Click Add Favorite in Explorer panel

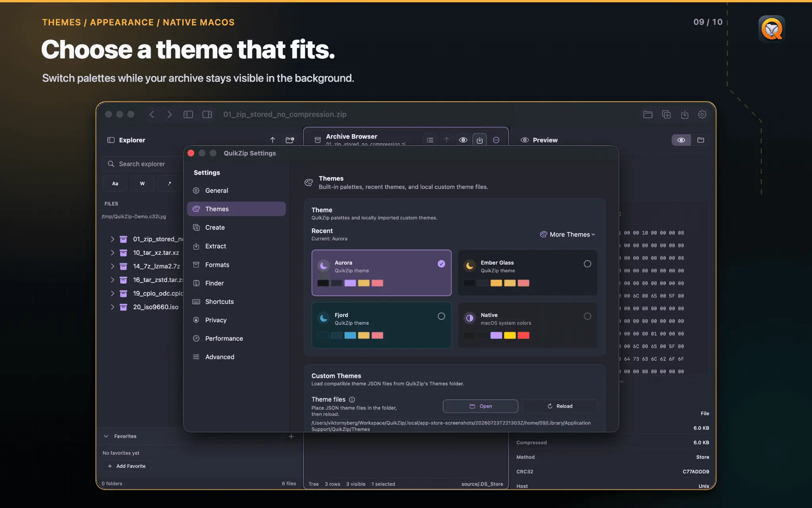(127, 466)
